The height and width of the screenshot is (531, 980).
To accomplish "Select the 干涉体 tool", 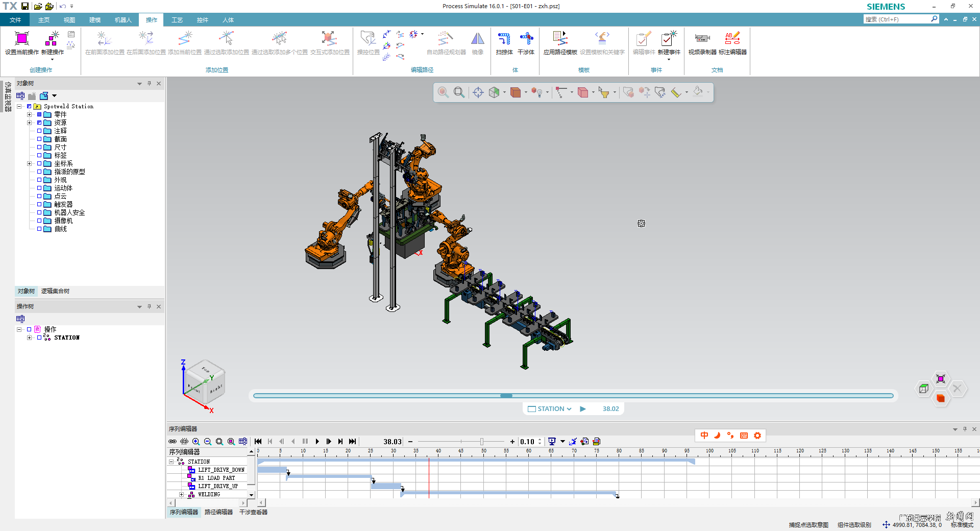I will pyautogui.click(x=526, y=39).
